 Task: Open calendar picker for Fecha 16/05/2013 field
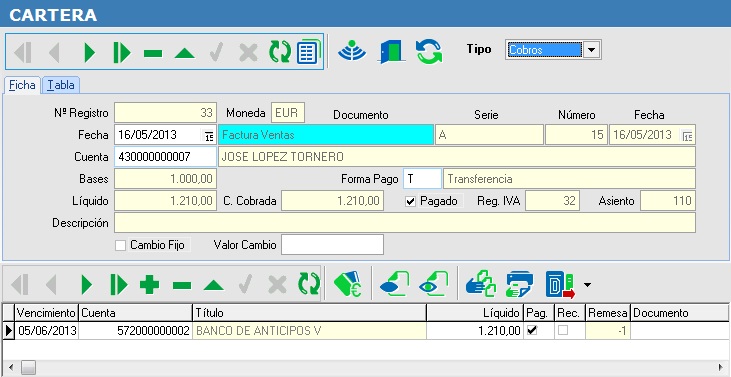209,136
